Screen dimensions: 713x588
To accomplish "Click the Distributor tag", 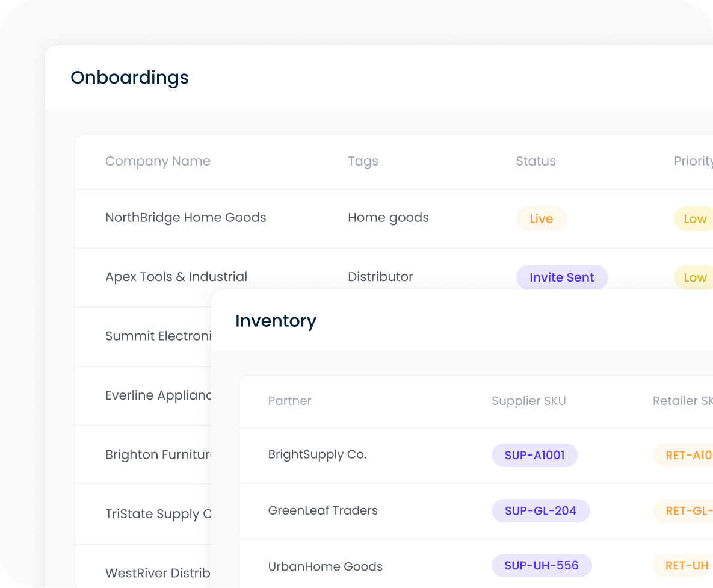I will tap(380, 277).
